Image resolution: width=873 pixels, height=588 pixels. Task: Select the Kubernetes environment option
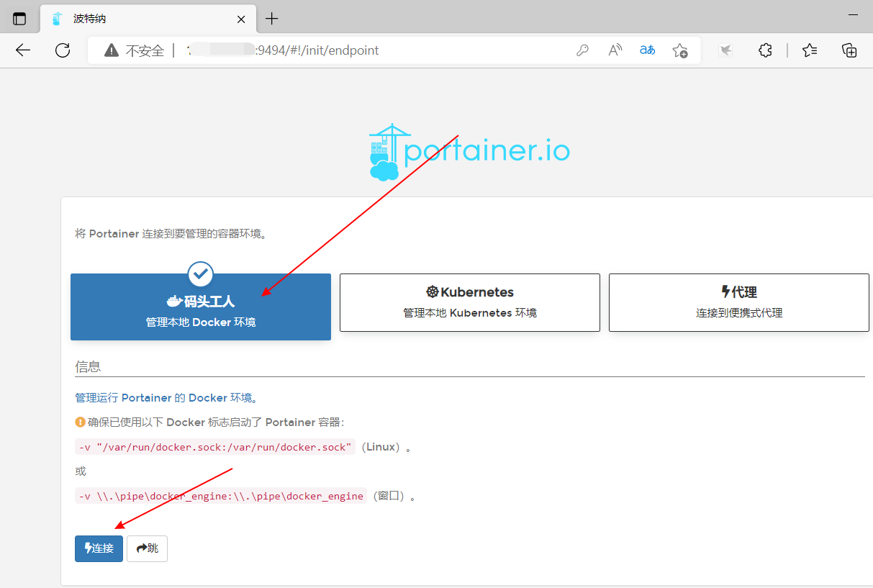pos(470,302)
